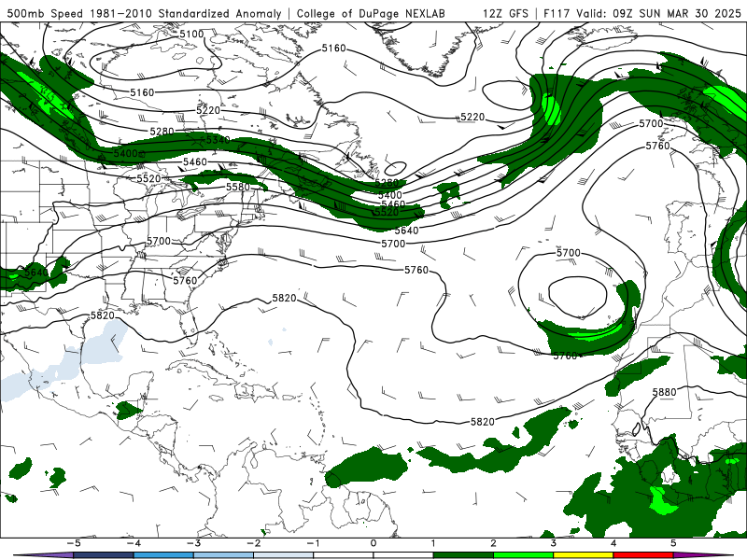The image size is (747, 560).
Task: Select the '12Z GFS' model run label
Action: point(505,13)
